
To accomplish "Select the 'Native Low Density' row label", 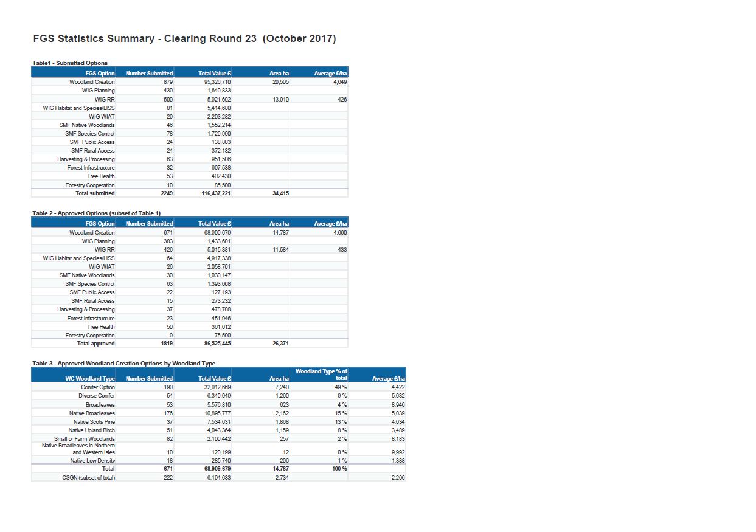I will [x=92, y=460].
